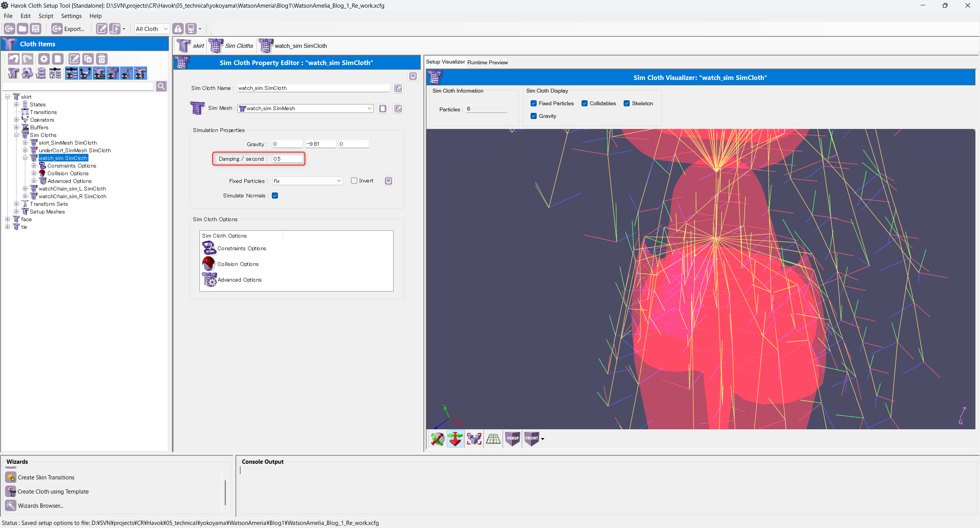The height and width of the screenshot is (528, 980).
Task: Toggle the sim cloth mesh visibility eye icon
Action: click(113, 73)
